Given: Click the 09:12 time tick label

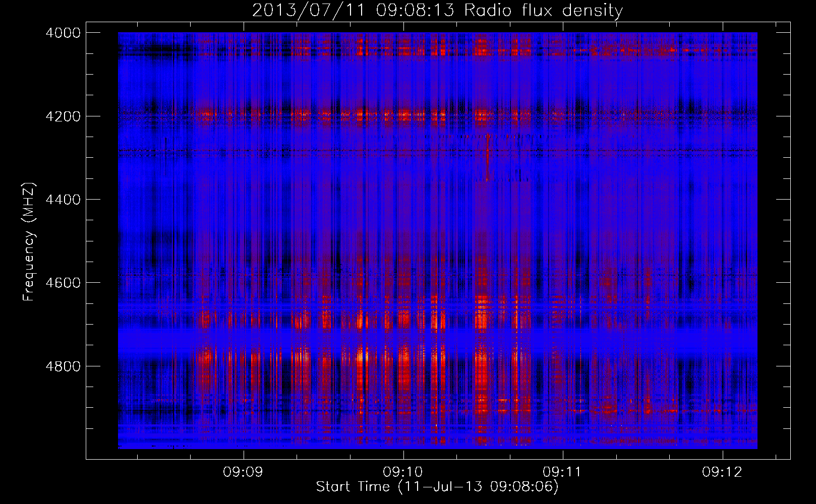Looking at the screenshot, I should 722,472.
